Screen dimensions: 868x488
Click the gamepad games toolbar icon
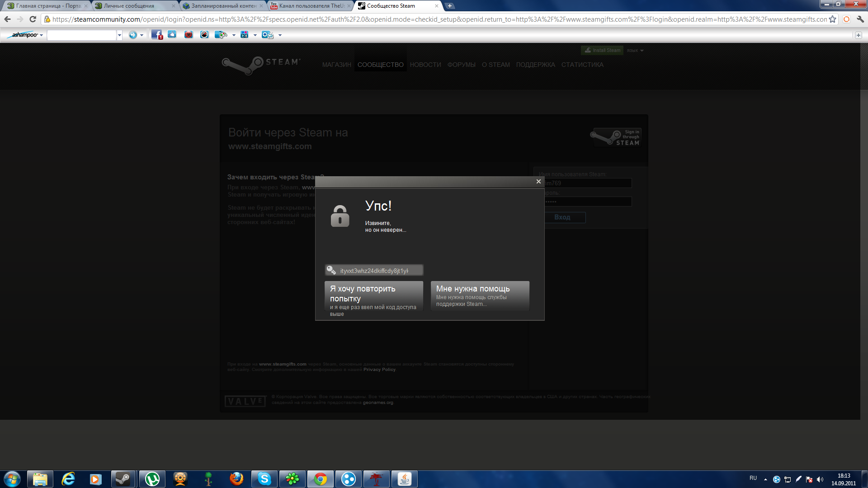221,35
